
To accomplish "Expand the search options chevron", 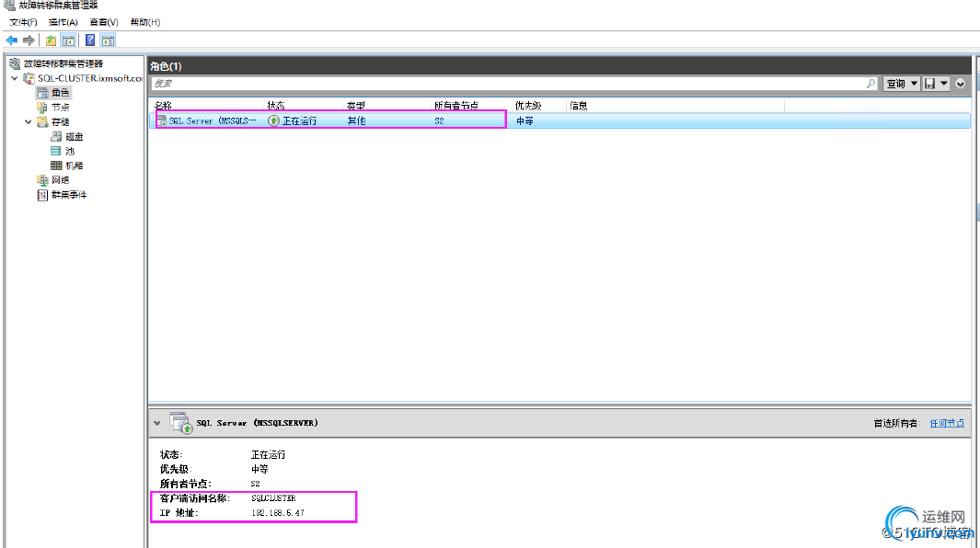I will point(961,84).
